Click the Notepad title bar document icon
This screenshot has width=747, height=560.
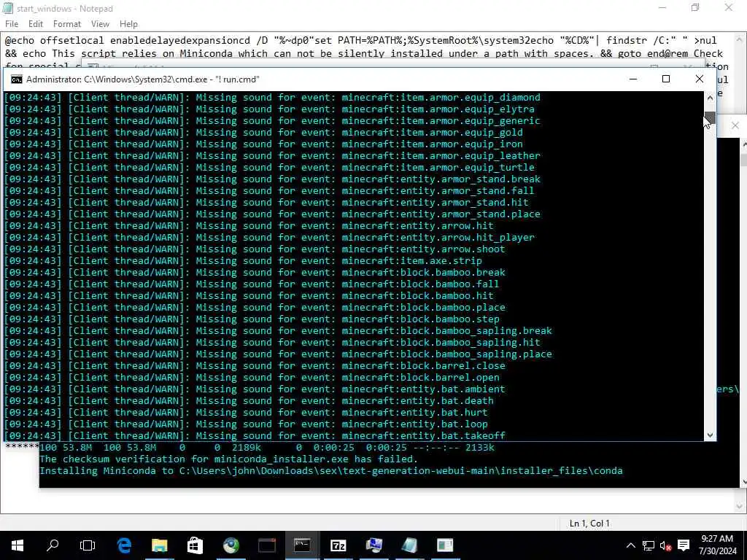(x=7, y=8)
